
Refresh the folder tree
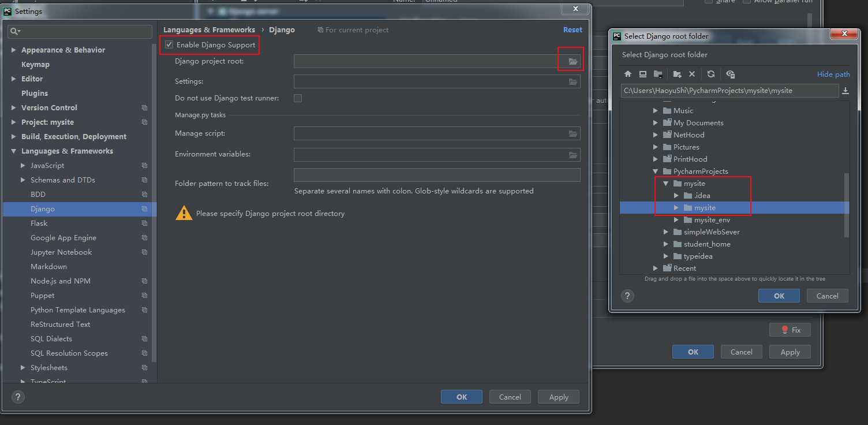[711, 74]
